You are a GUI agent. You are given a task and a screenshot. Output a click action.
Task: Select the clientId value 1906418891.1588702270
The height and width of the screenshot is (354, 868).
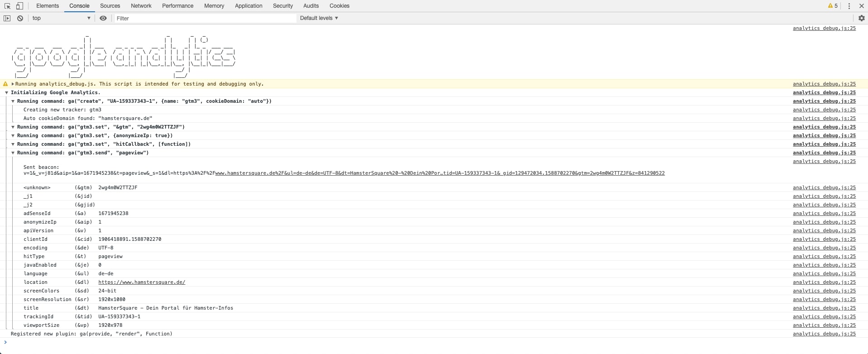(x=130, y=239)
